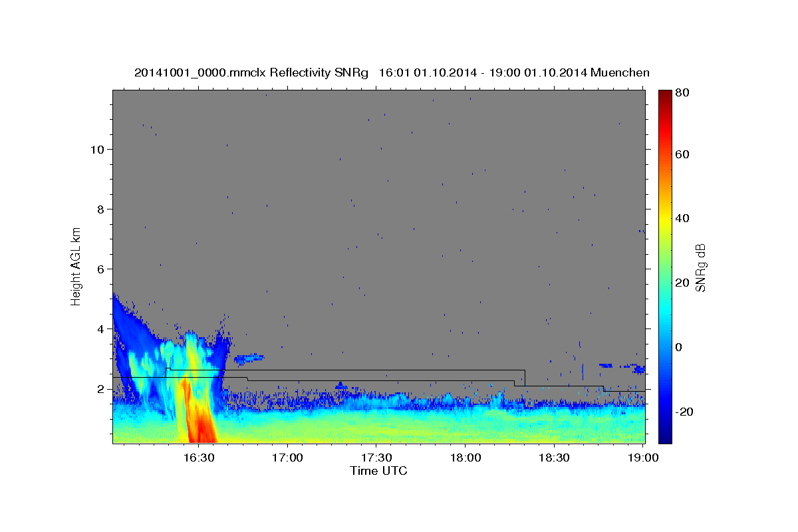Click the colorbar value 0

click(x=680, y=347)
